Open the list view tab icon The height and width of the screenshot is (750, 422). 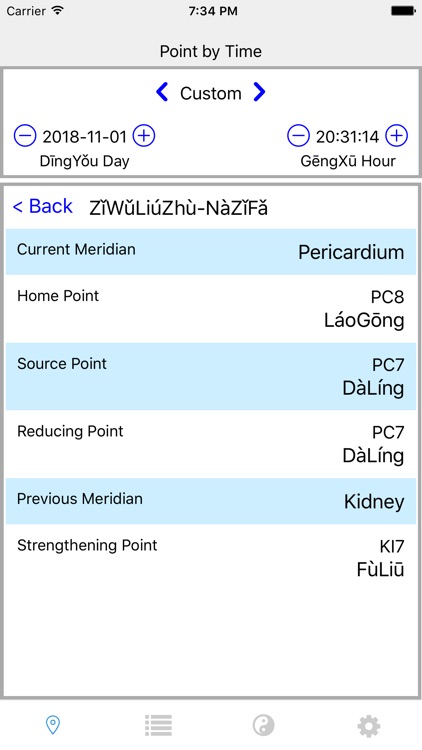pyautogui.click(x=158, y=725)
